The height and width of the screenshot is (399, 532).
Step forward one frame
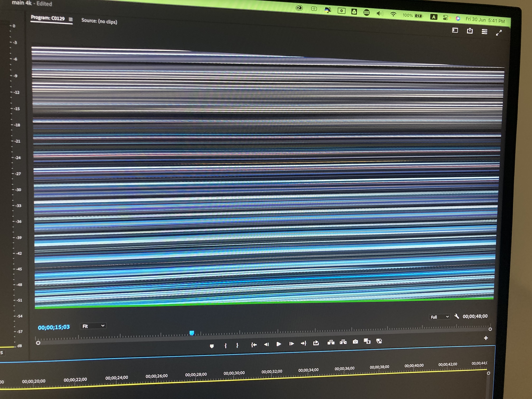click(x=291, y=344)
